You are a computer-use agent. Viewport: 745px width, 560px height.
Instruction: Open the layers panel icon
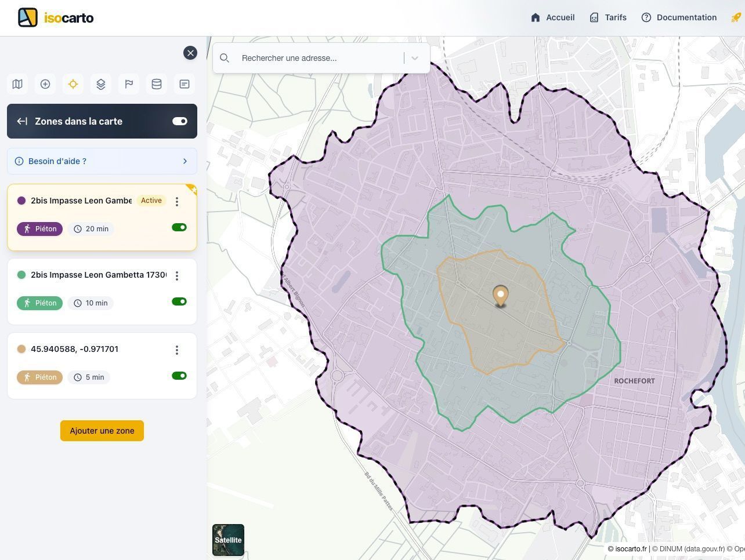[100, 84]
